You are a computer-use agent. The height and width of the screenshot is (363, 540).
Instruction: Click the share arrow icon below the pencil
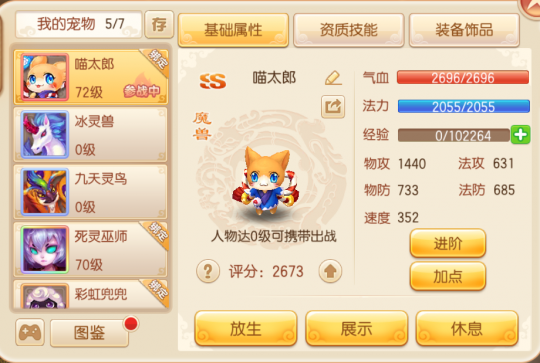tap(333, 107)
